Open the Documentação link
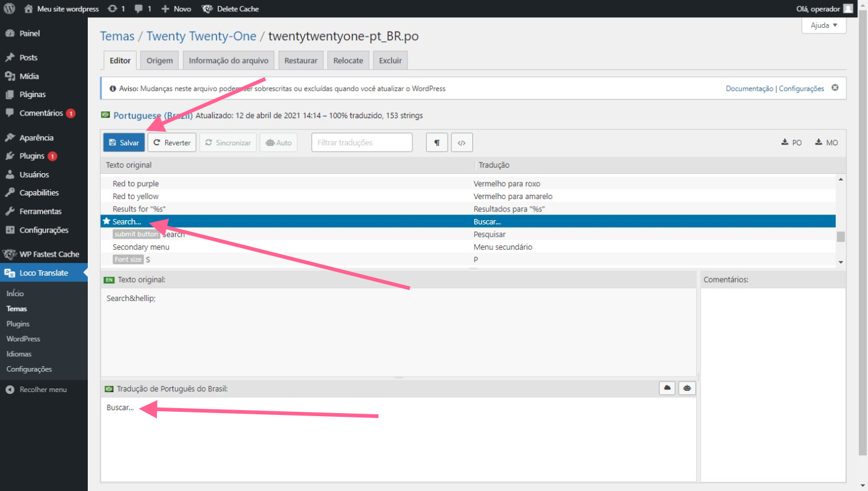868x491 pixels. (749, 88)
